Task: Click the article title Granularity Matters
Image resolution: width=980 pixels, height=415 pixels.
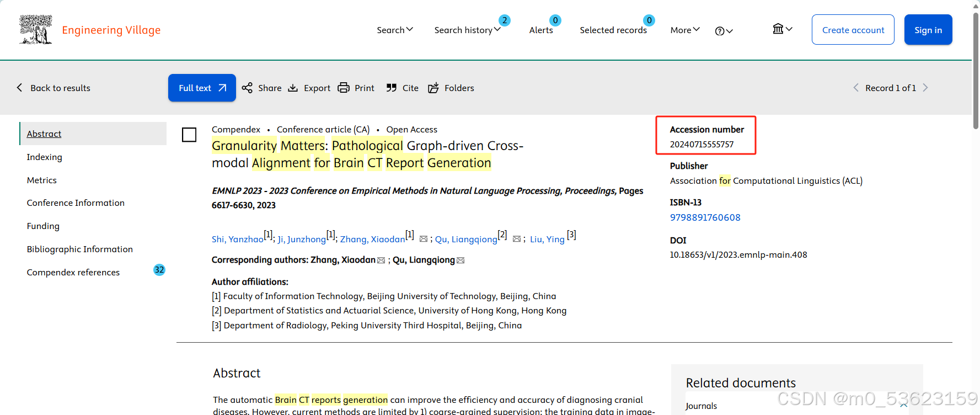Action: 367,154
